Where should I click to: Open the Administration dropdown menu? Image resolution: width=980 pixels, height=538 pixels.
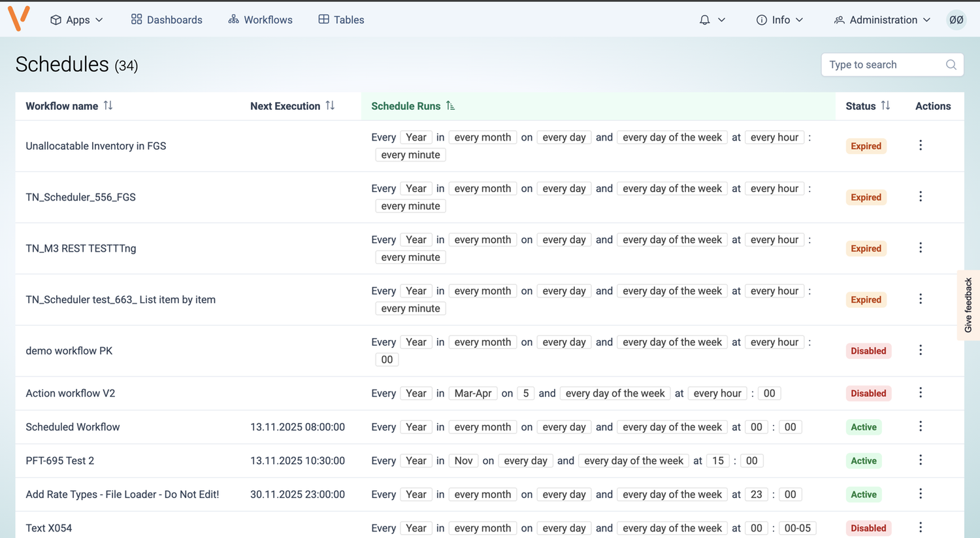[x=882, y=20]
